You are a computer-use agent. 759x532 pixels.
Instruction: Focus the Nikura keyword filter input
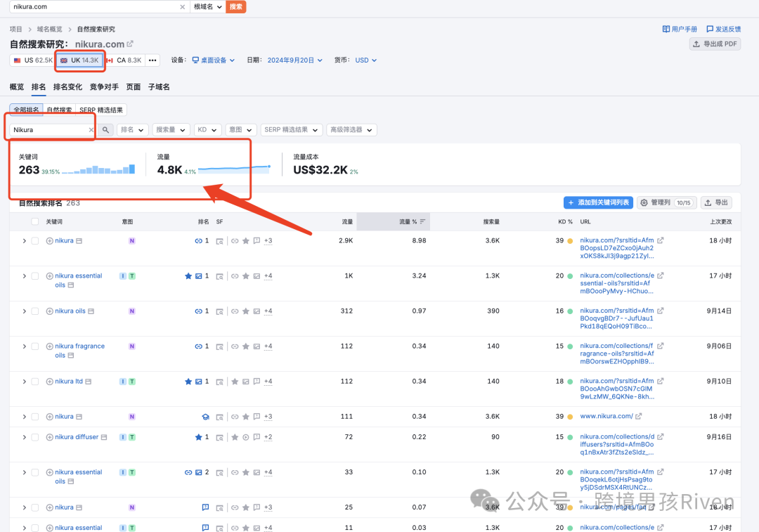pos(49,130)
